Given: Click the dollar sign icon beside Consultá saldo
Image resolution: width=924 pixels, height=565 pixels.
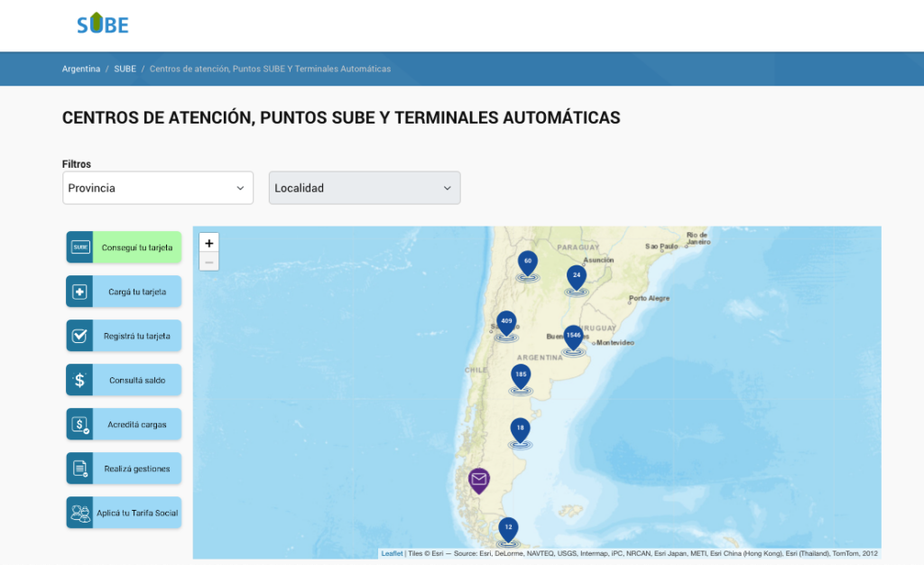Looking at the screenshot, I should 79,380.
